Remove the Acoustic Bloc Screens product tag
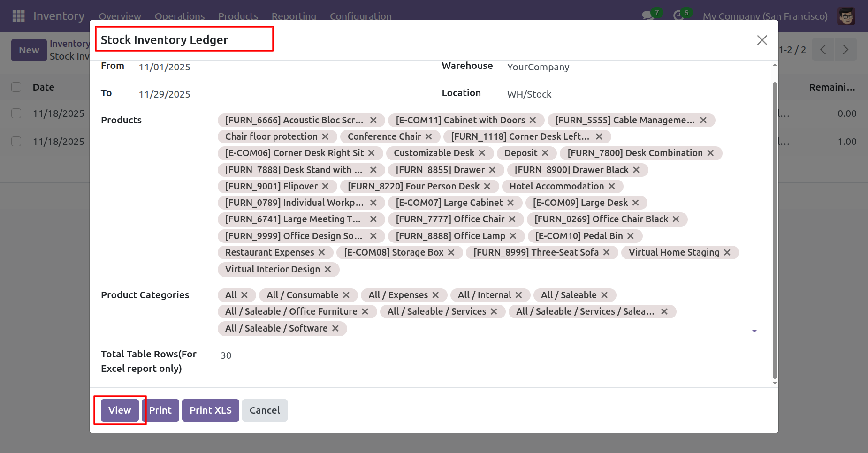This screenshot has width=868, height=453. 373,121
